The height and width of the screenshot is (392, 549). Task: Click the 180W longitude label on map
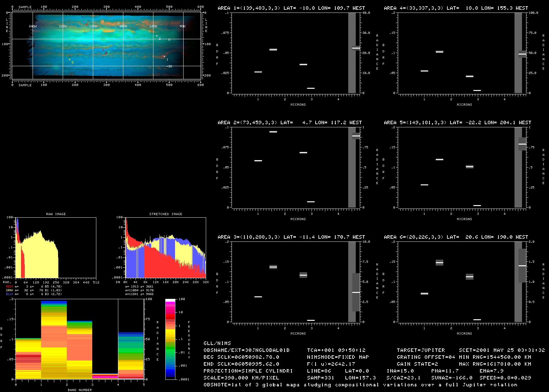pos(93,26)
